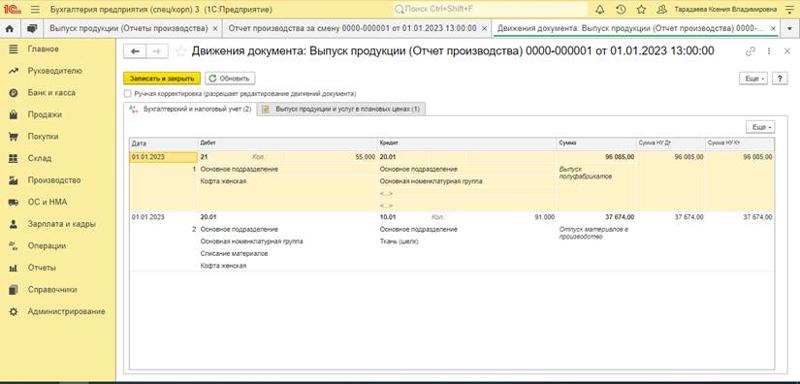This screenshot has width=800, height=384.
Task: Open the Зарплата и кадры section
Action: coord(62,224)
